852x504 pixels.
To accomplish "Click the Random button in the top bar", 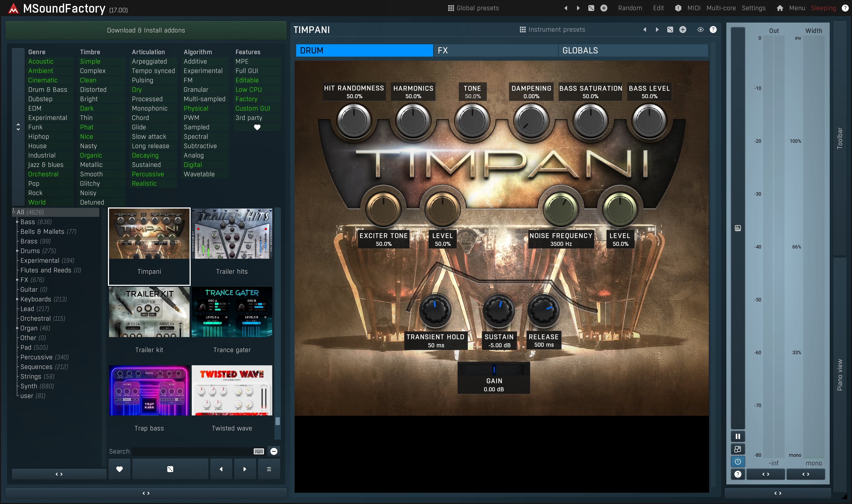I will (x=630, y=8).
